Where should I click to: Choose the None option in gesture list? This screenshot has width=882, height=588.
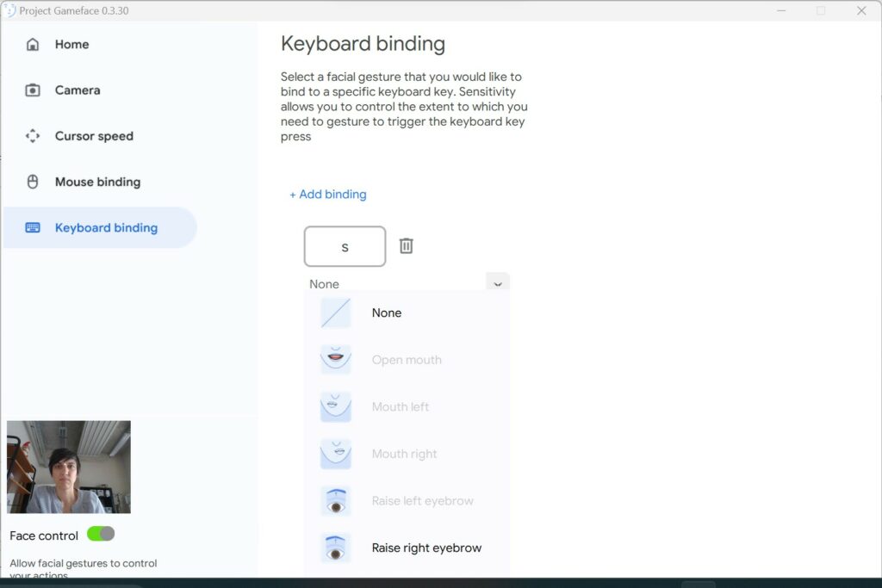point(387,313)
